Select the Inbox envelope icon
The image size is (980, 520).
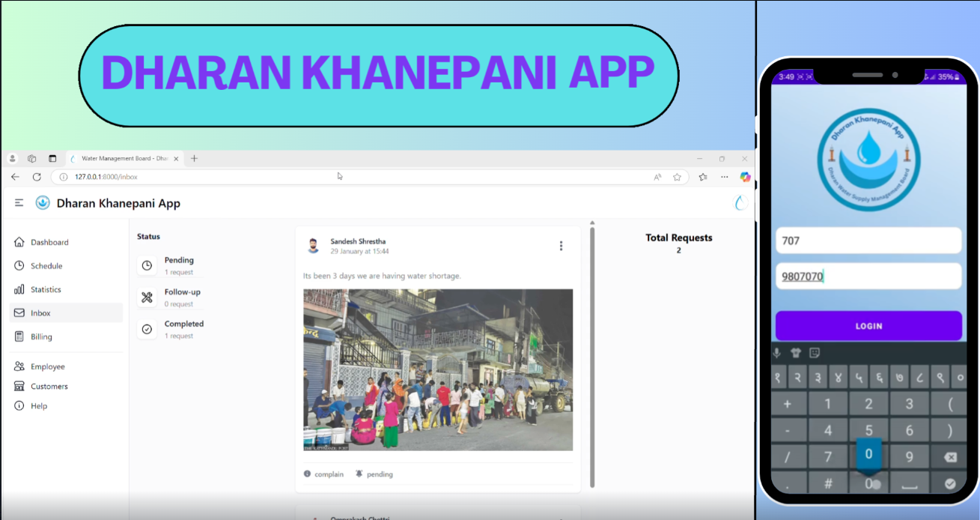pyautogui.click(x=19, y=313)
